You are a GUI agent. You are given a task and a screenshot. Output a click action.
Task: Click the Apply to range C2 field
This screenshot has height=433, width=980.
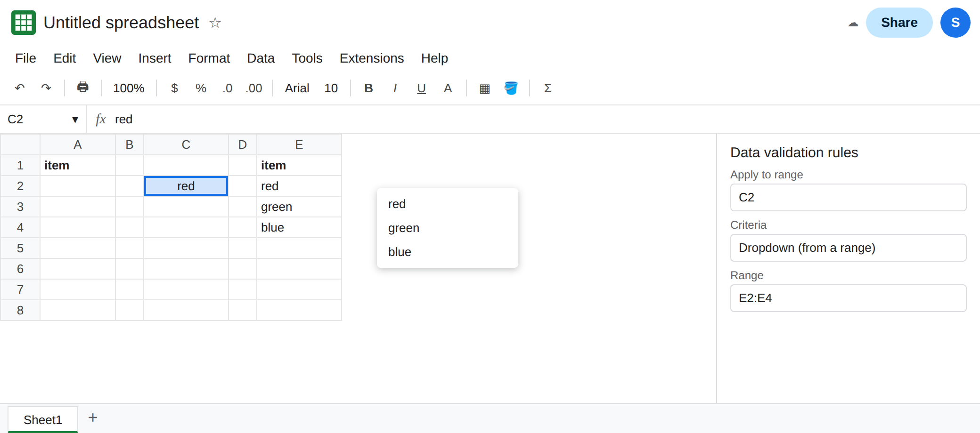(x=848, y=197)
